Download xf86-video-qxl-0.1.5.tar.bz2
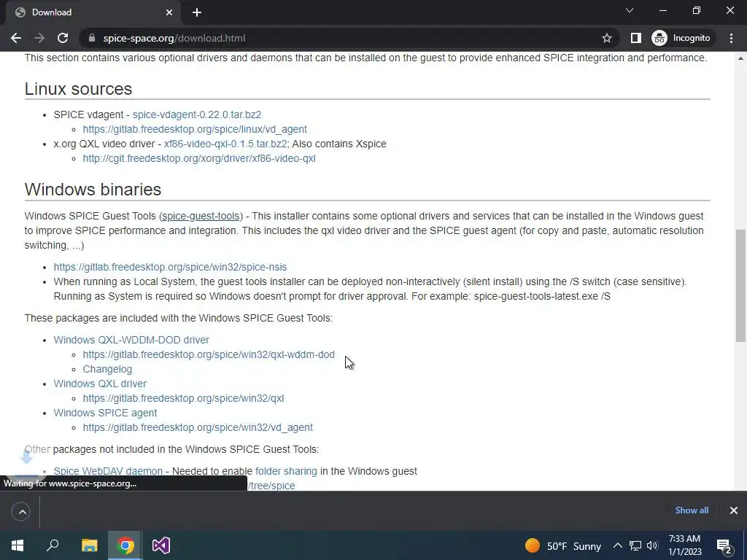 click(225, 144)
